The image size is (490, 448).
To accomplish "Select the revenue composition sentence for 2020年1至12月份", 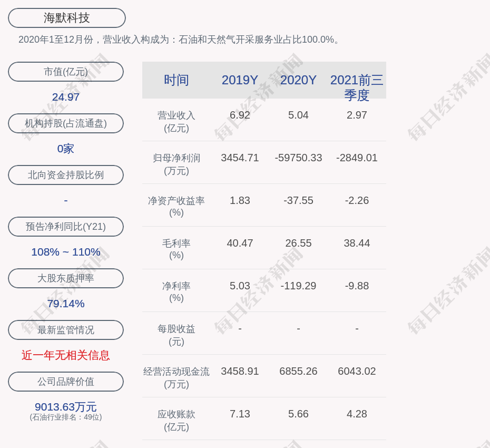I will pos(179,40).
